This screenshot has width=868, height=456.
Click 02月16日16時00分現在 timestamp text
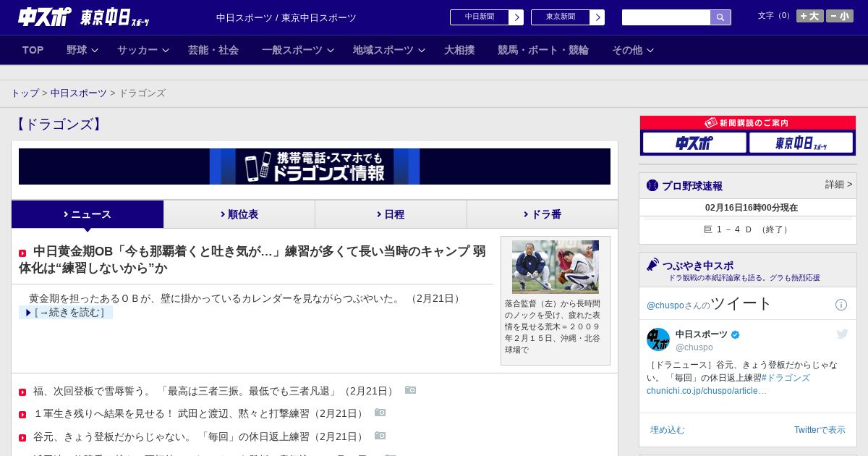[x=752, y=208]
